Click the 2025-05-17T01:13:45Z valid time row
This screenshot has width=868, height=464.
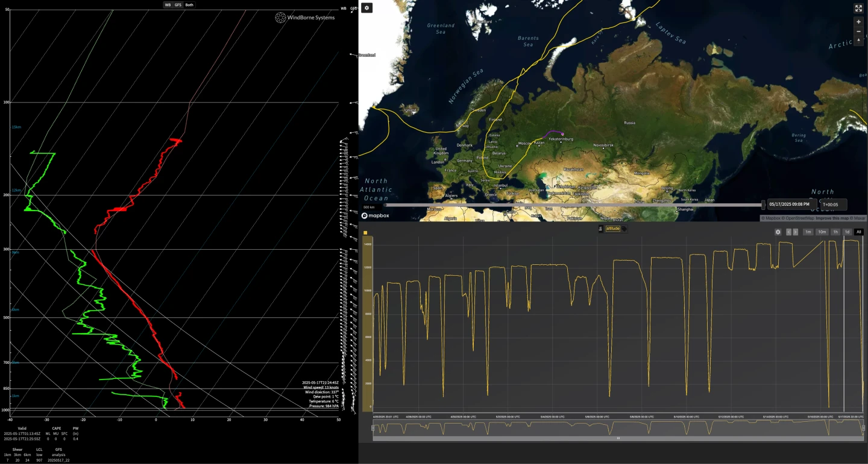22,434
